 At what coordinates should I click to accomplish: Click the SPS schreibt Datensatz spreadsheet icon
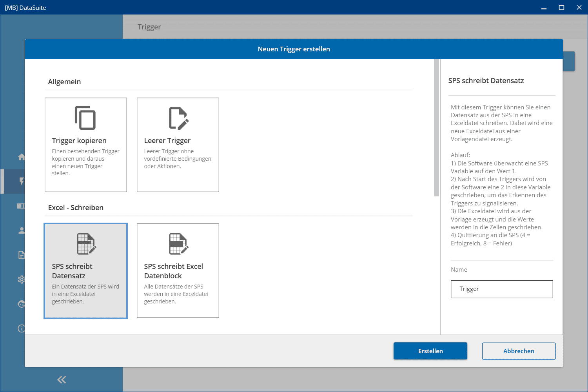(87, 243)
